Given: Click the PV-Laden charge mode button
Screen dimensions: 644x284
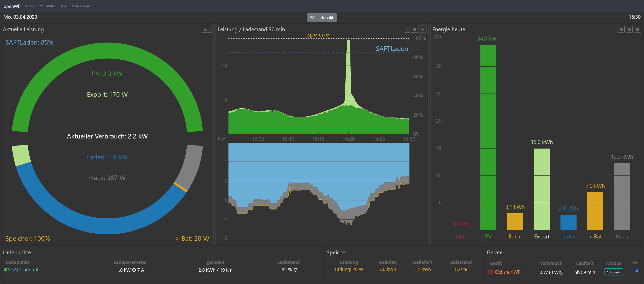Looking at the screenshot, I should (321, 18).
